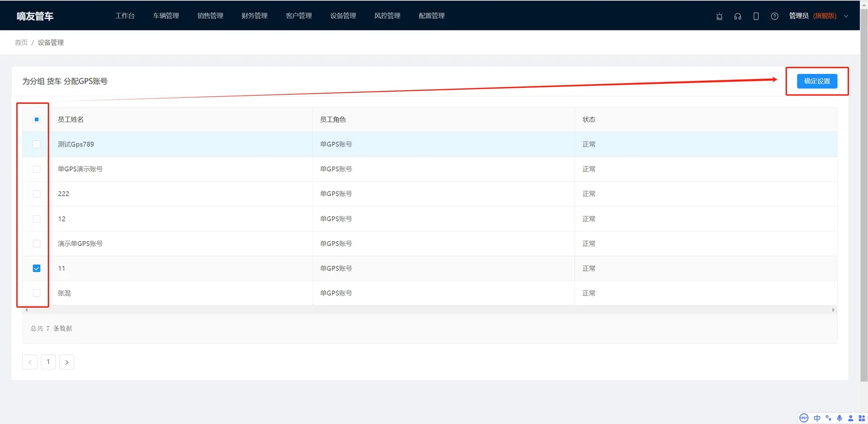868x424 pixels.
Task: Click the microphone icon in input method bar
Action: (x=839, y=418)
